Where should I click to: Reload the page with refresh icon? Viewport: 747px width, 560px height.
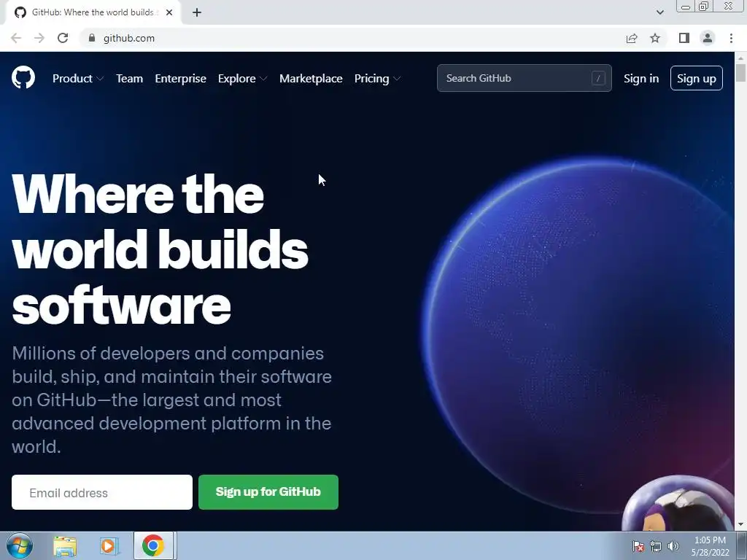coord(63,38)
